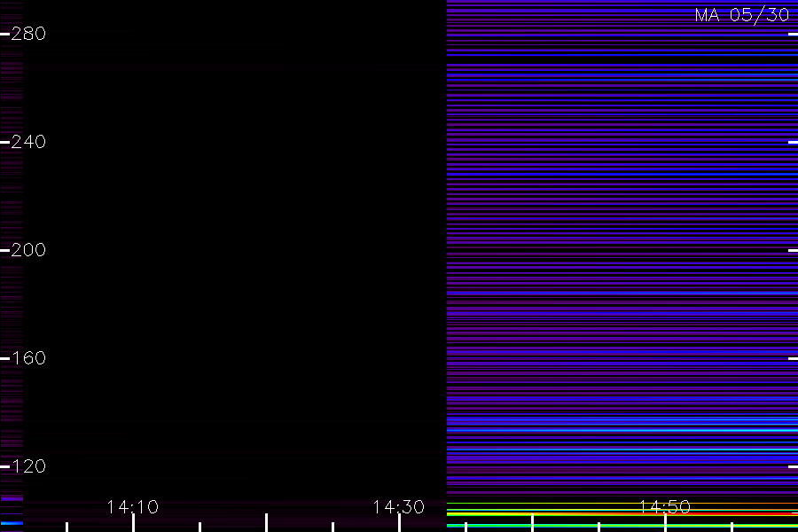Click the 160 frequency axis label
Image resolution: width=798 pixels, height=532 pixels.
coord(28,358)
